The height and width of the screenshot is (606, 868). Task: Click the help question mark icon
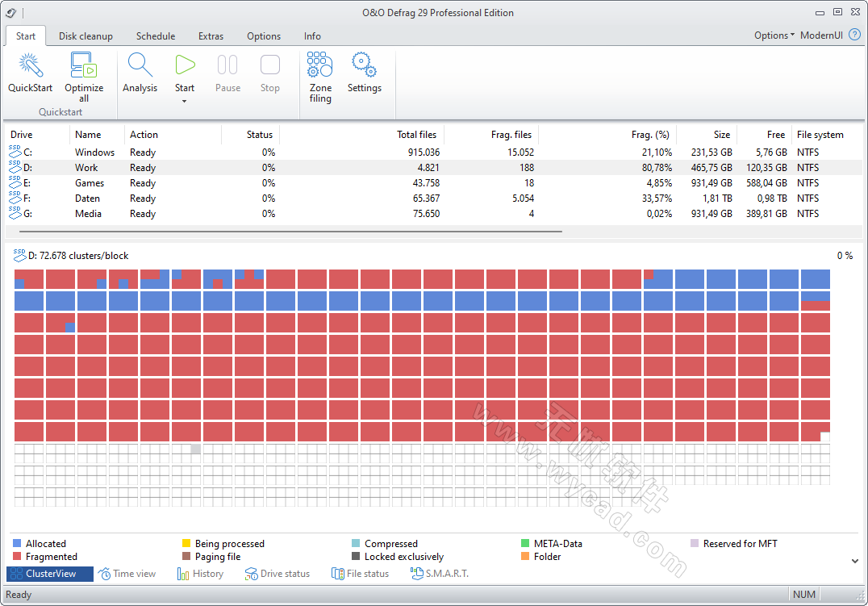tap(855, 35)
